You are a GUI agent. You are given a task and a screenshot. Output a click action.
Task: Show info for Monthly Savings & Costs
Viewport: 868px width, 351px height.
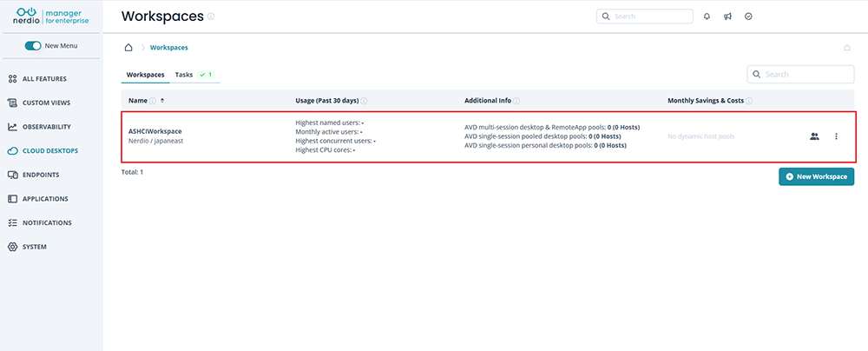coord(749,101)
